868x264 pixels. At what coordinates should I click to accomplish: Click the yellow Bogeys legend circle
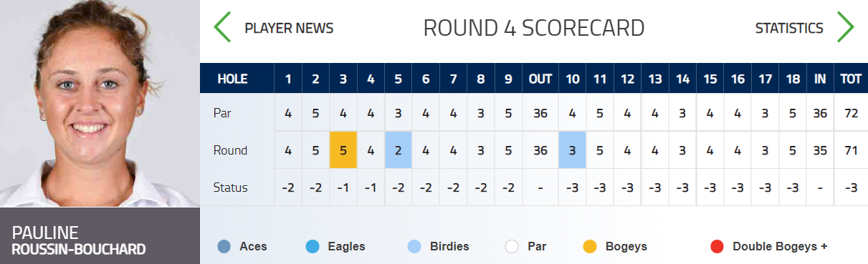(x=590, y=247)
